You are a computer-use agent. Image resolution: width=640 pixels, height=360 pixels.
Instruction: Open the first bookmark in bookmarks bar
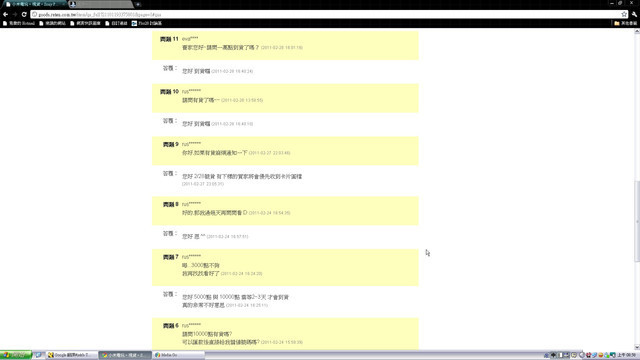[19, 23]
